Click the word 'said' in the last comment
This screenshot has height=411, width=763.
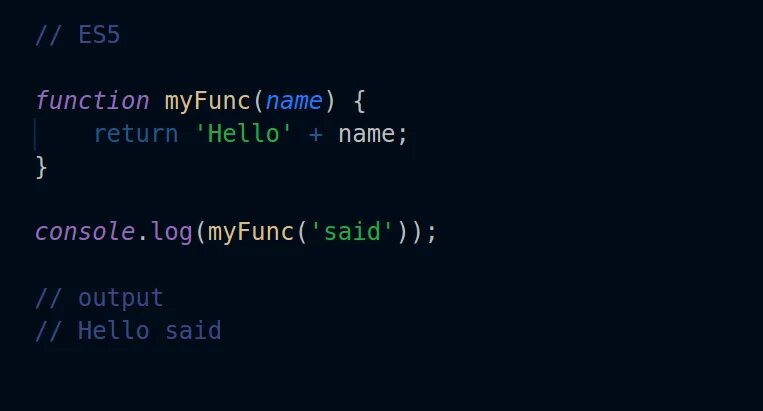coord(193,331)
